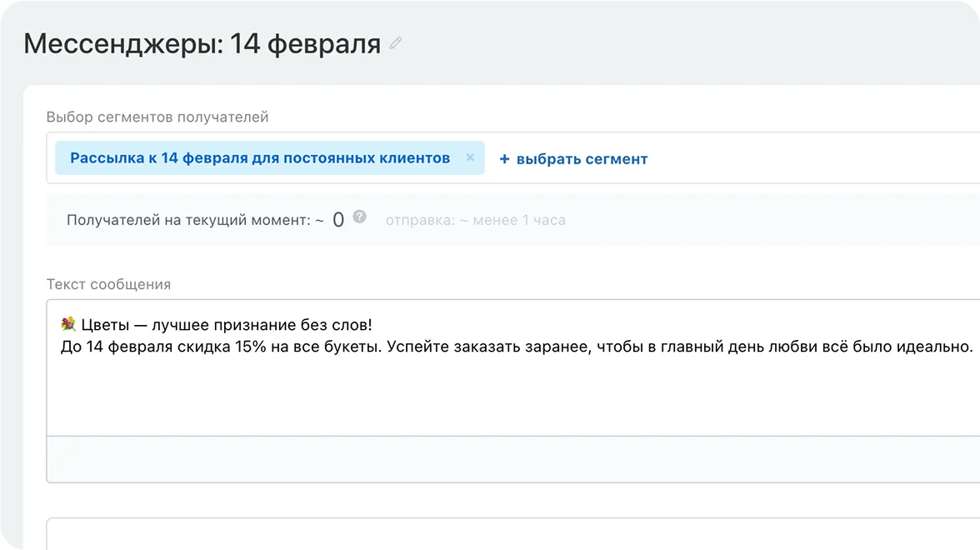Click empty area of segment selection field
This screenshot has height=550, width=980.
pos(812,158)
